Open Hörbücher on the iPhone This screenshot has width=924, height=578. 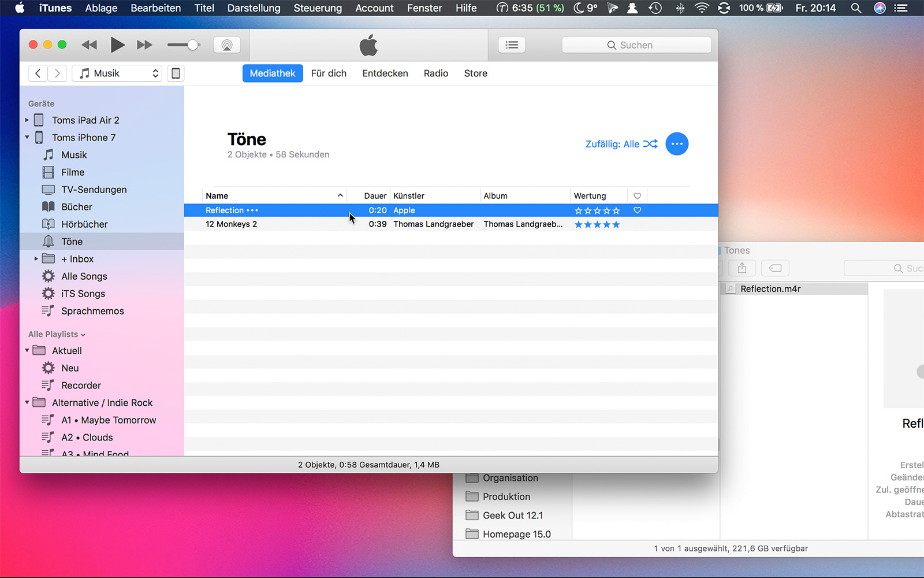click(x=84, y=224)
